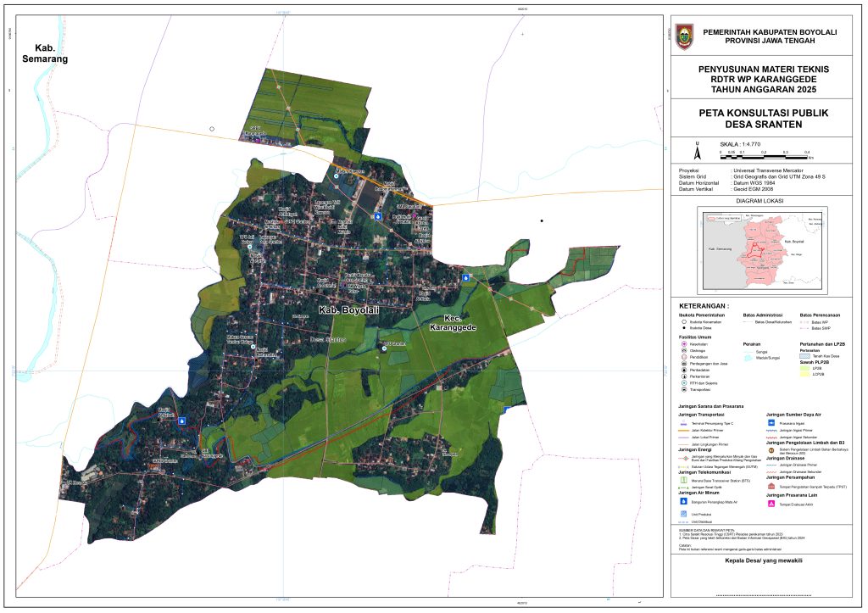Image resolution: width=868 pixels, height=613 pixels.
Task: Click the pink Tempat Evakuasi Akhir icon
Action: click(771, 504)
